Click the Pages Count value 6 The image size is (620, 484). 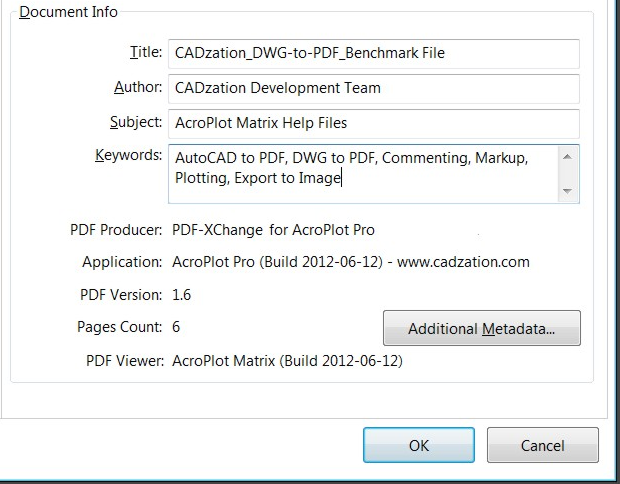[176, 327]
